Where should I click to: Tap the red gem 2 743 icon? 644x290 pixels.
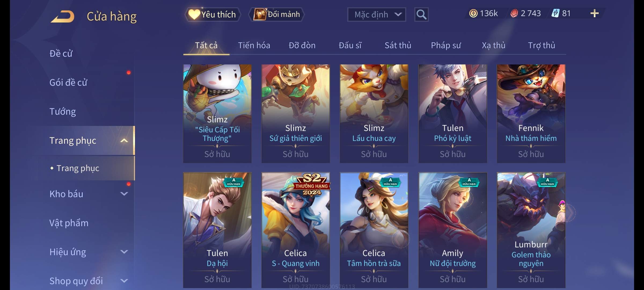(514, 13)
